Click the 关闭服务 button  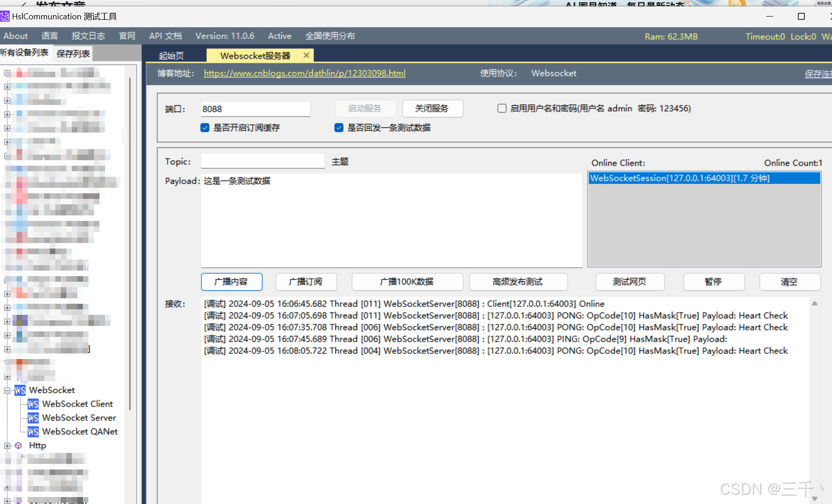[432, 109]
